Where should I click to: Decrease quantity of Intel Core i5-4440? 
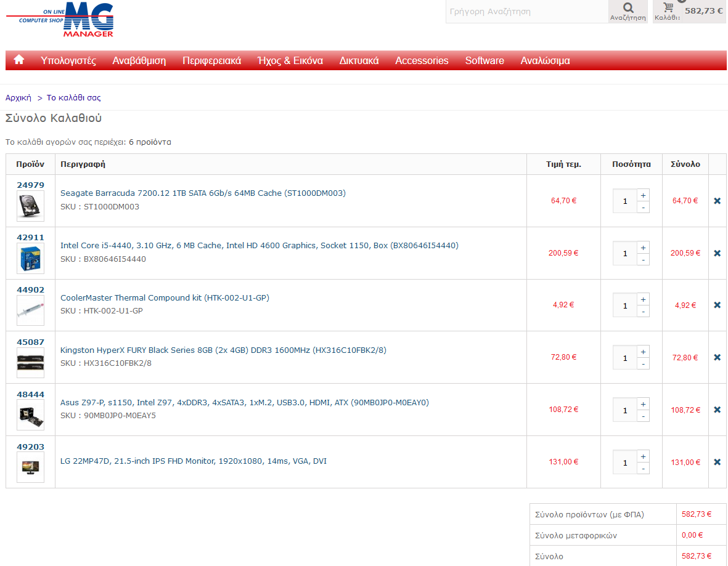(x=643, y=260)
